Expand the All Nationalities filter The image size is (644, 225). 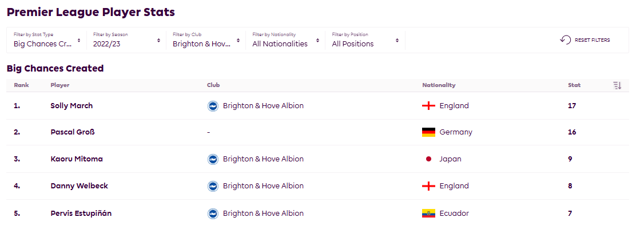286,40
